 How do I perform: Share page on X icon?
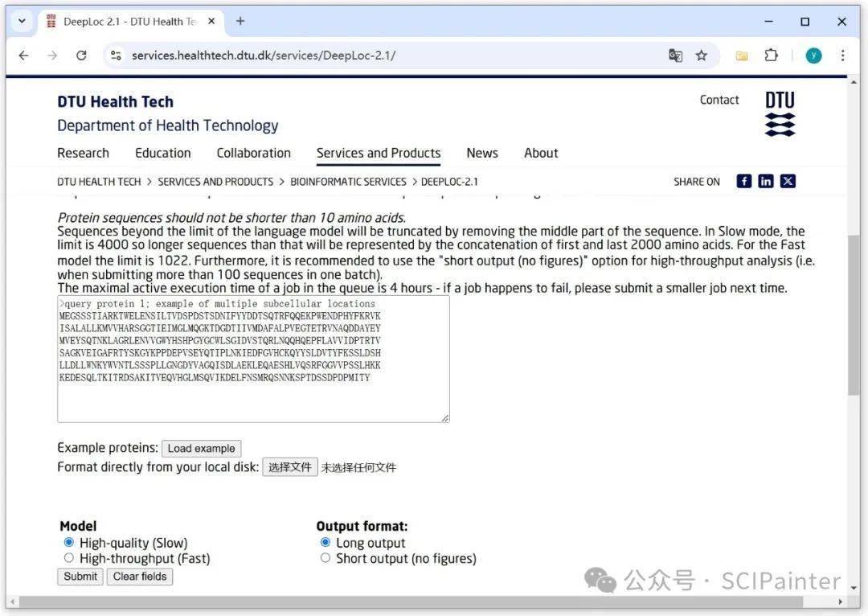tap(788, 181)
